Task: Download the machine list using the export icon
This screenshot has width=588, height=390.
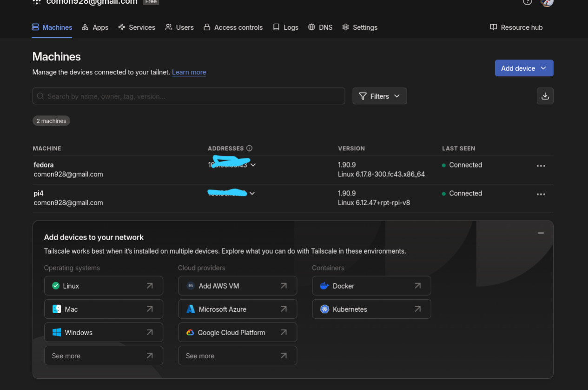Action: [x=545, y=96]
